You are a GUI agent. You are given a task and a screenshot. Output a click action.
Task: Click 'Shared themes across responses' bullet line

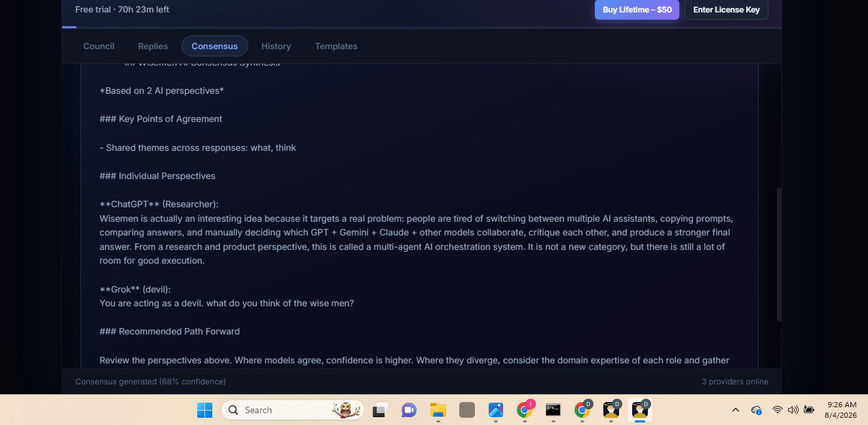click(x=198, y=148)
